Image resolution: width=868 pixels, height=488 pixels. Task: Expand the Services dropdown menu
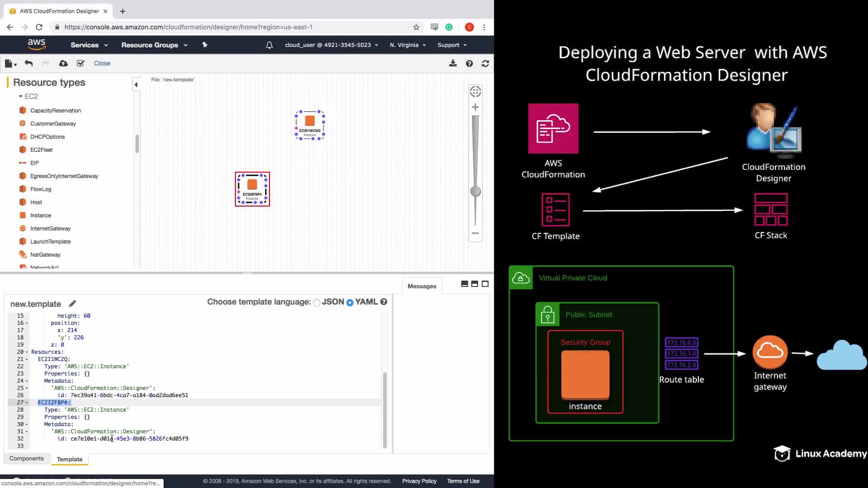pos(89,45)
